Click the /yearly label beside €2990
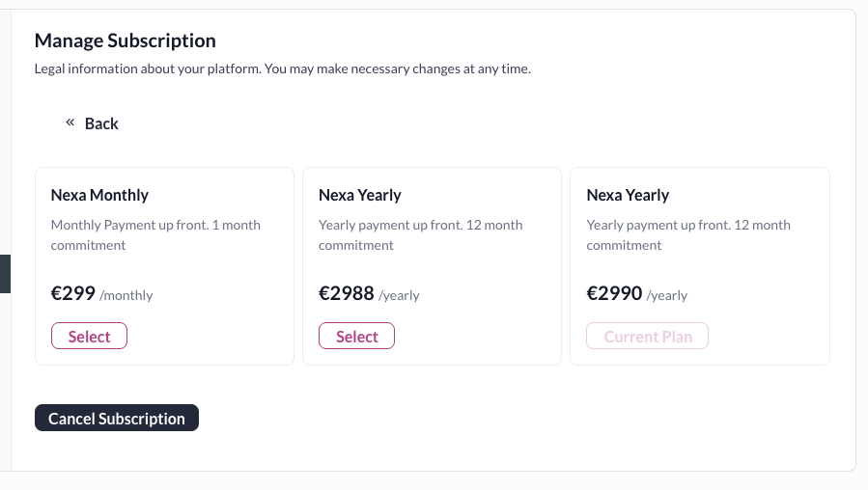Viewport: 868px width, 490px height. coord(667,295)
